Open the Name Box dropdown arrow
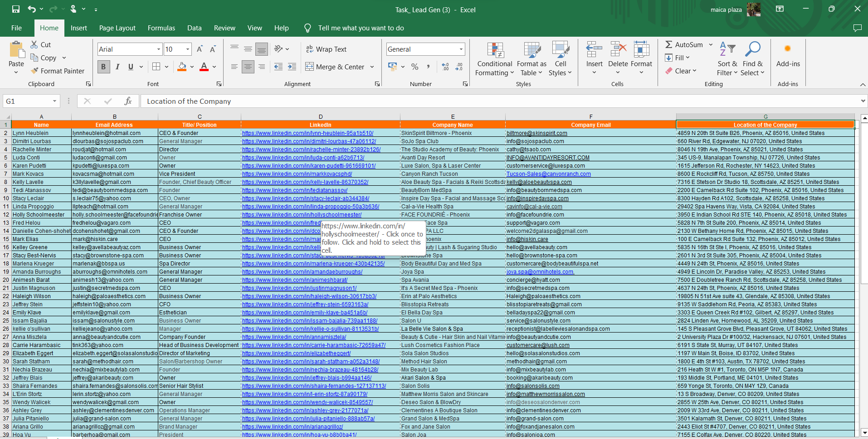The height and width of the screenshot is (439, 868). [x=54, y=101]
